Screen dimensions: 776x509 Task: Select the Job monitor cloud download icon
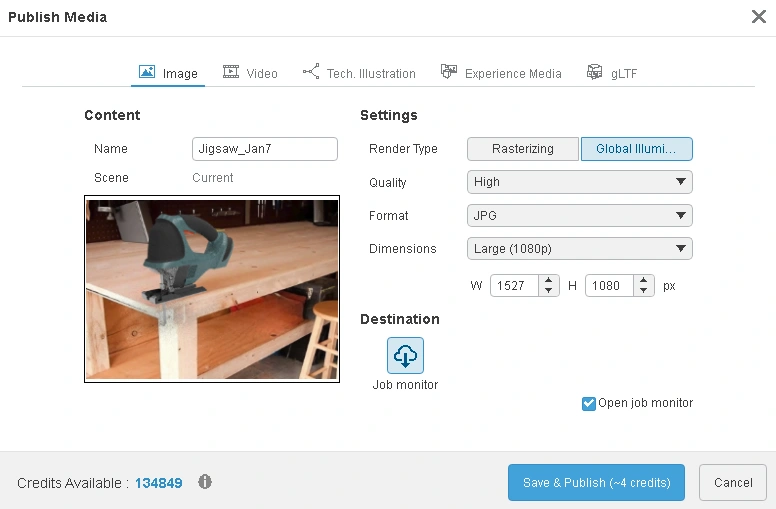[405, 355]
